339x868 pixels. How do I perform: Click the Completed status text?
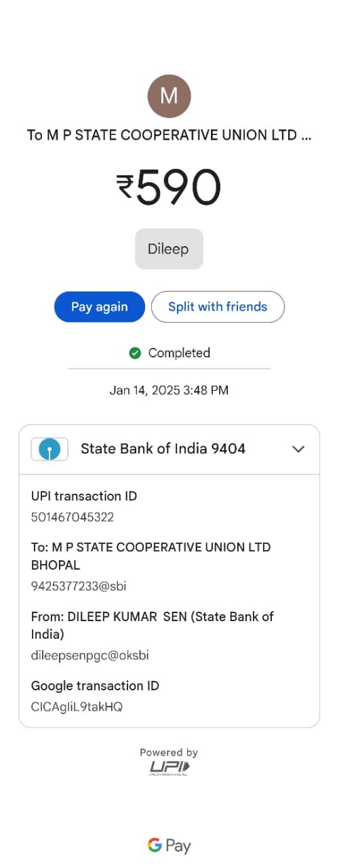tap(179, 353)
